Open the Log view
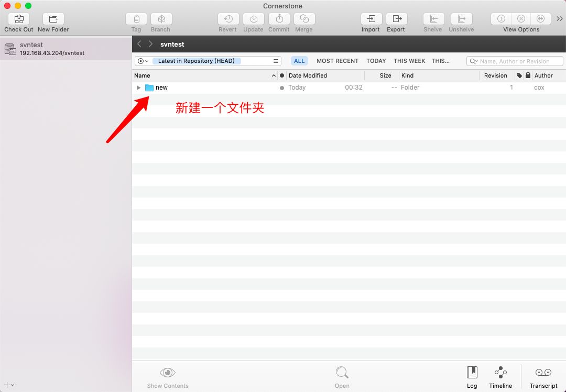This screenshot has width=566, height=392. 472,377
